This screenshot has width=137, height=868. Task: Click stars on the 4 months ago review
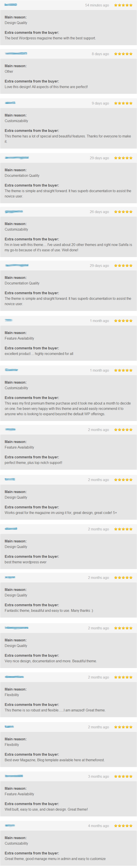click(123, 826)
